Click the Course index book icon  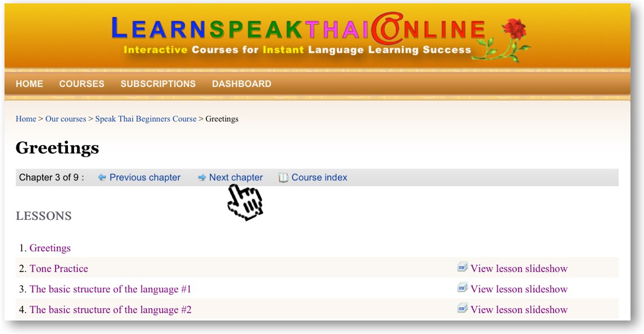(x=284, y=178)
